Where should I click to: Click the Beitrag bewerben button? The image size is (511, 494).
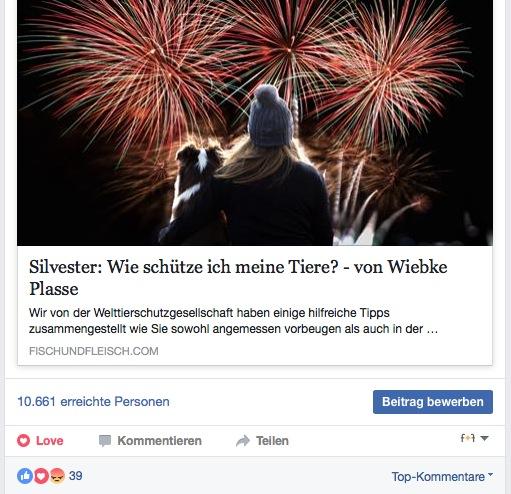(x=433, y=402)
